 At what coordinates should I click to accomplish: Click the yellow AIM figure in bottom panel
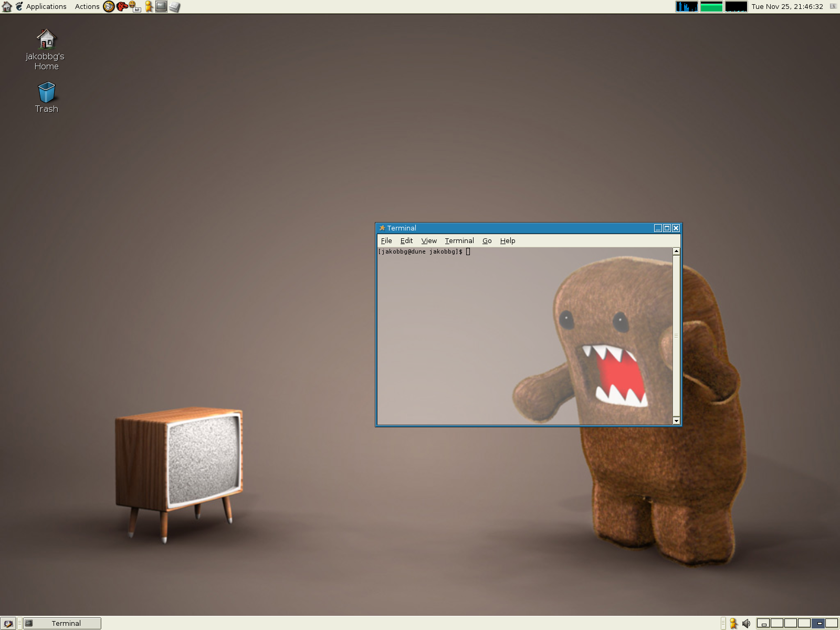733,623
